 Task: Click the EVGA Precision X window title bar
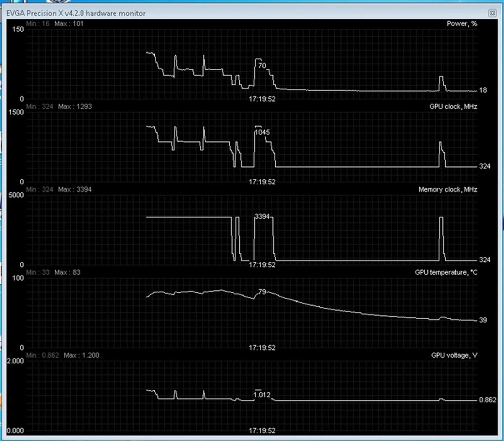coord(76,13)
